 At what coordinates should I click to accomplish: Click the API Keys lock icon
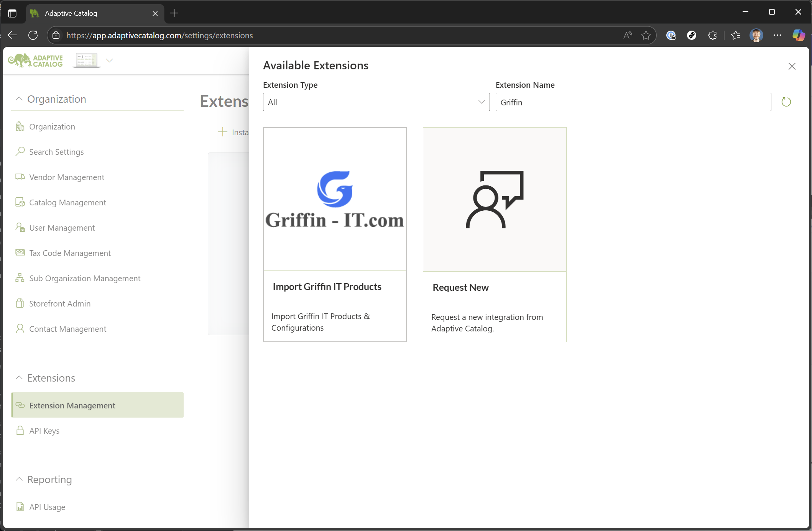20,431
